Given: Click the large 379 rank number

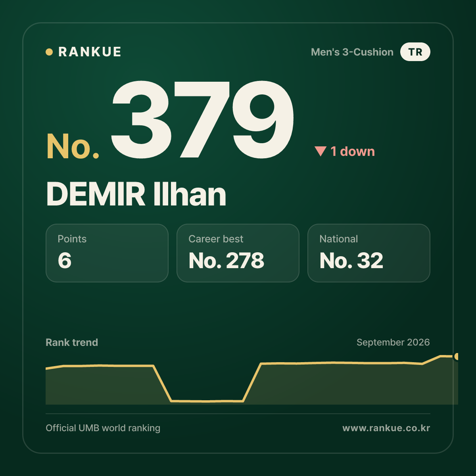Looking at the screenshot, I should (203, 119).
